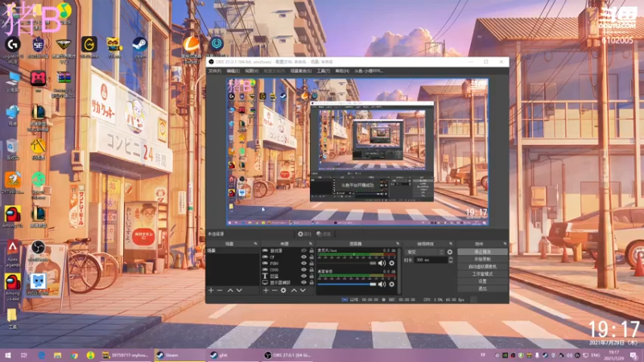The image size is (644, 362).
Task: Click the 退出 exit button in Controls
Action: (x=482, y=289)
